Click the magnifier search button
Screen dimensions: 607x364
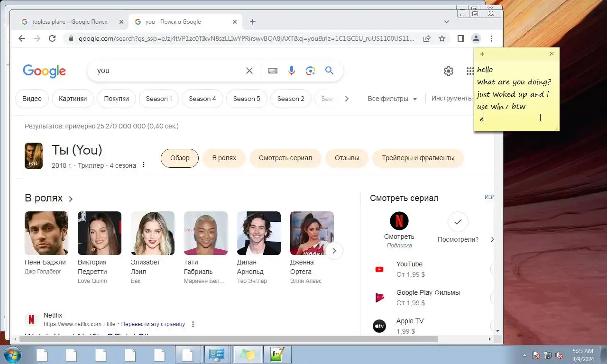point(330,71)
